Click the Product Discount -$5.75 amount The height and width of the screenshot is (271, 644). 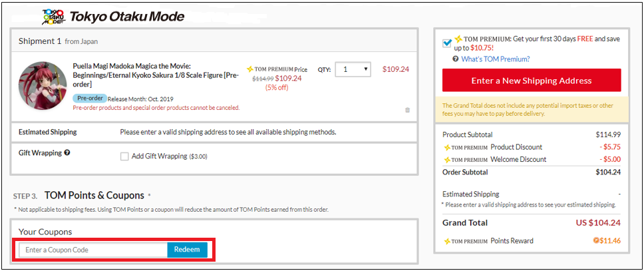pos(609,146)
